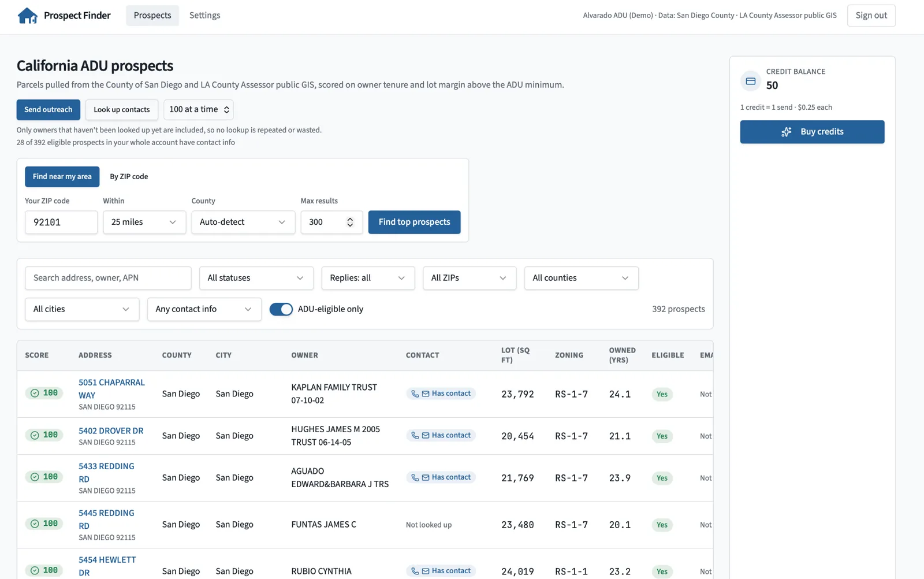Screen dimensions: 924x579
Task: Open the Settings tab
Action: (x=205, y=16)
